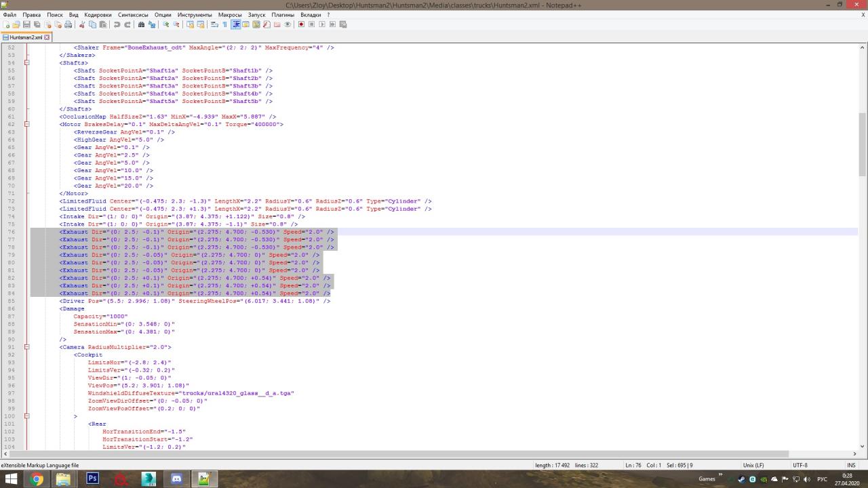Image resolution: width=868 pixels, height=488 pixels.
Task: Click the Undo arrow toolbar icon
Action: tap(117, 24)
